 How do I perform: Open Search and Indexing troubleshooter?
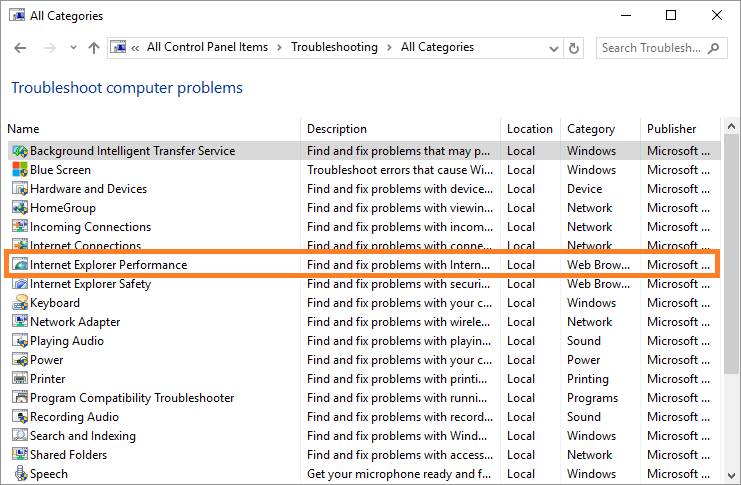coord(83,436)
